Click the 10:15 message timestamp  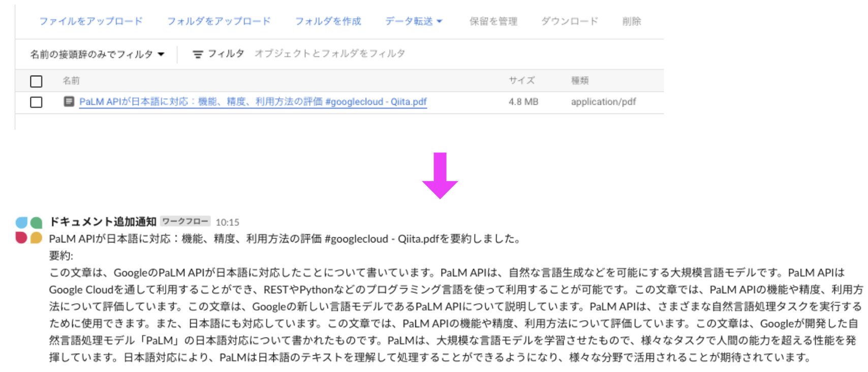click(227, 222)
